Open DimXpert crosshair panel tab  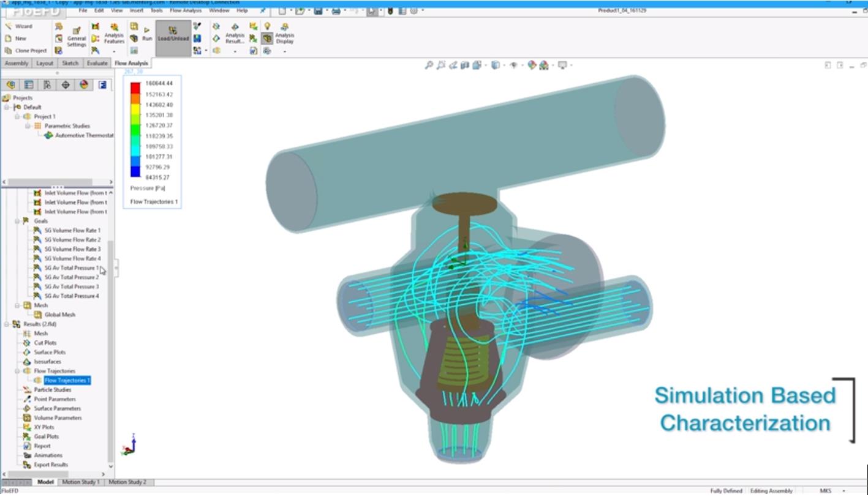click(66, 84)
